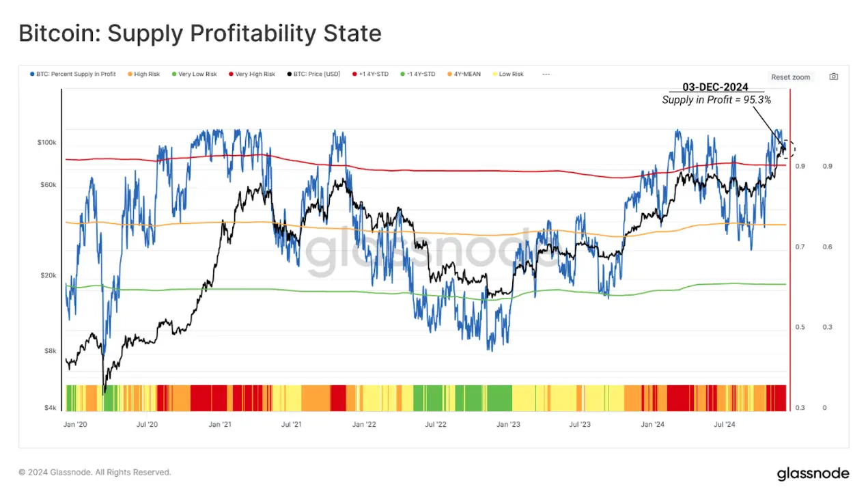Select the 03-DEC-2024 annotation label
868x500 pixels.
pyautogui.click(x=715, y=87)
